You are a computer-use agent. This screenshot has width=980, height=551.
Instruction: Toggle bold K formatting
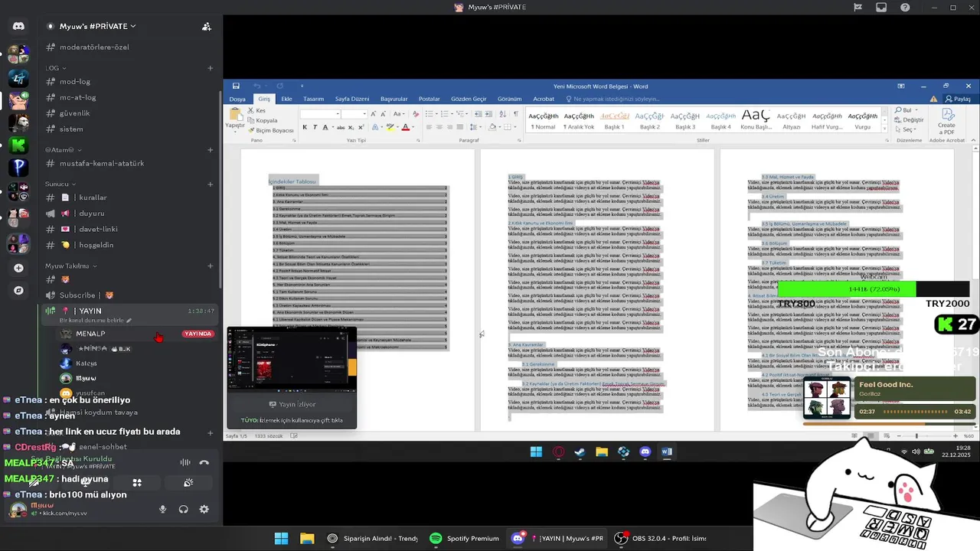click(x=305, y=127)
